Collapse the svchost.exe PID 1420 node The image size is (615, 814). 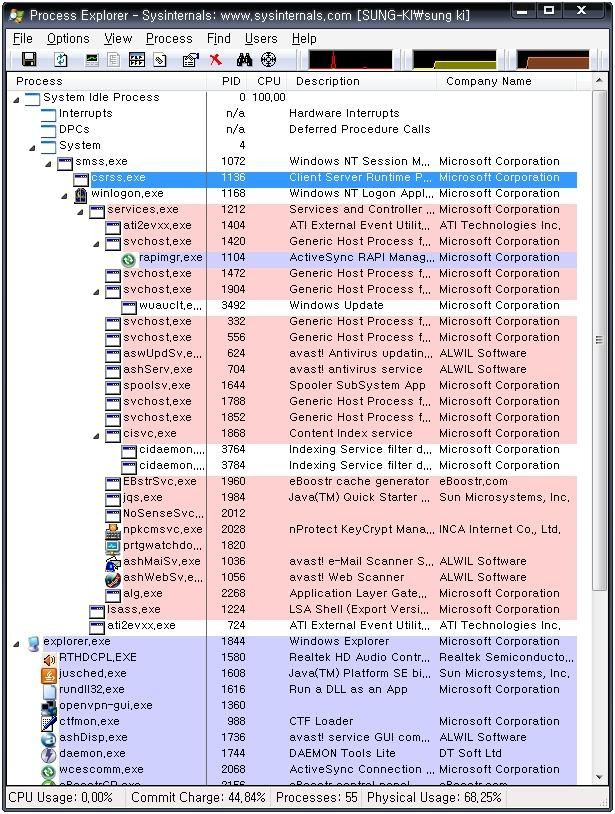point(97,244)
